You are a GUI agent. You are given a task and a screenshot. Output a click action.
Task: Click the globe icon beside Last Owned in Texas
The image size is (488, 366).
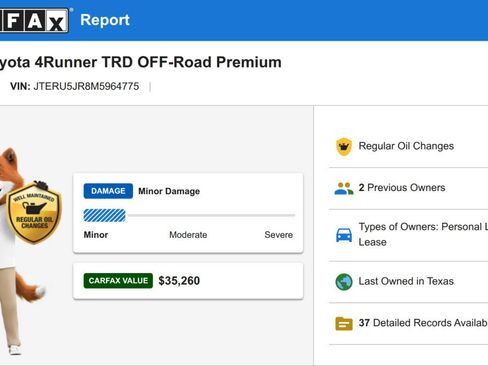tap(344, 282)
